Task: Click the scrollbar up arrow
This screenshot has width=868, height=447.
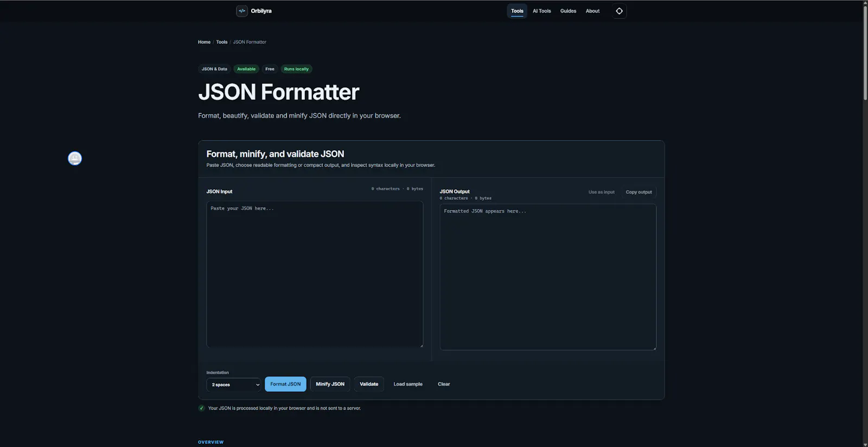Action: click(x=865, y=3)
